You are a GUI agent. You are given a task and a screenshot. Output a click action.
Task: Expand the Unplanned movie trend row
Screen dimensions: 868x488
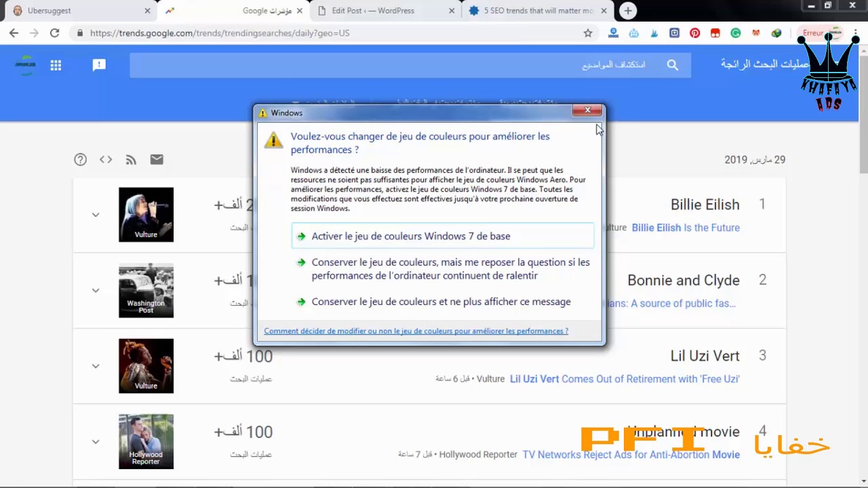(96, 442)
